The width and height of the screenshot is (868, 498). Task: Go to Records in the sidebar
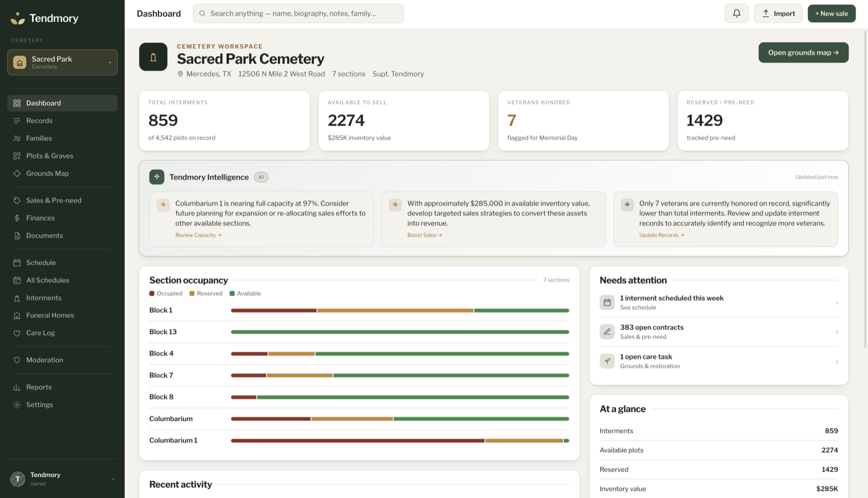tap(62, 121)
